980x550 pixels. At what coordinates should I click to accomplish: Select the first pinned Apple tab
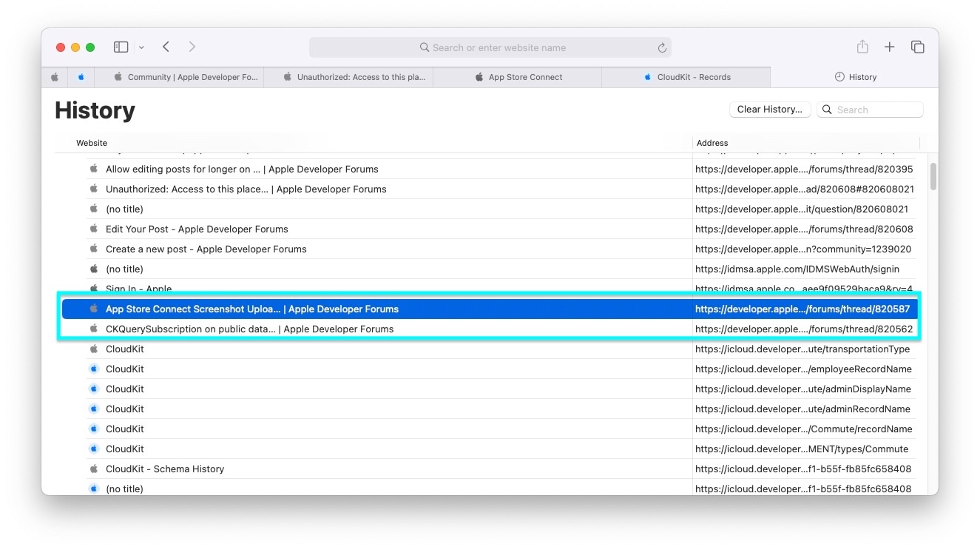click(x=55, y=77)
